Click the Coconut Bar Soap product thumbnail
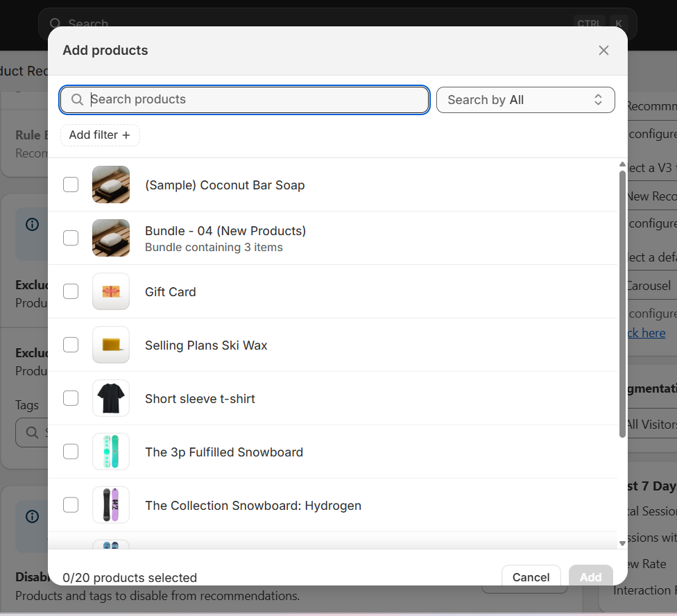677x616 pixels. 110,185
